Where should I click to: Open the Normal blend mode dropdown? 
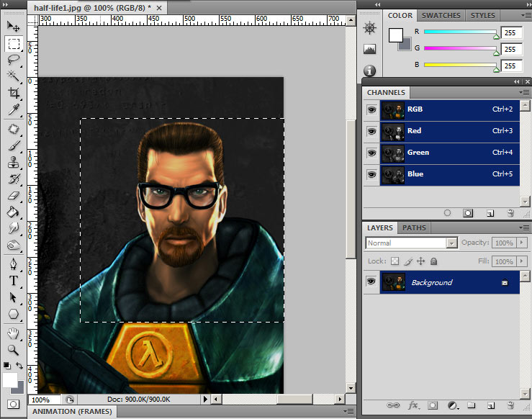click(411, 243)
